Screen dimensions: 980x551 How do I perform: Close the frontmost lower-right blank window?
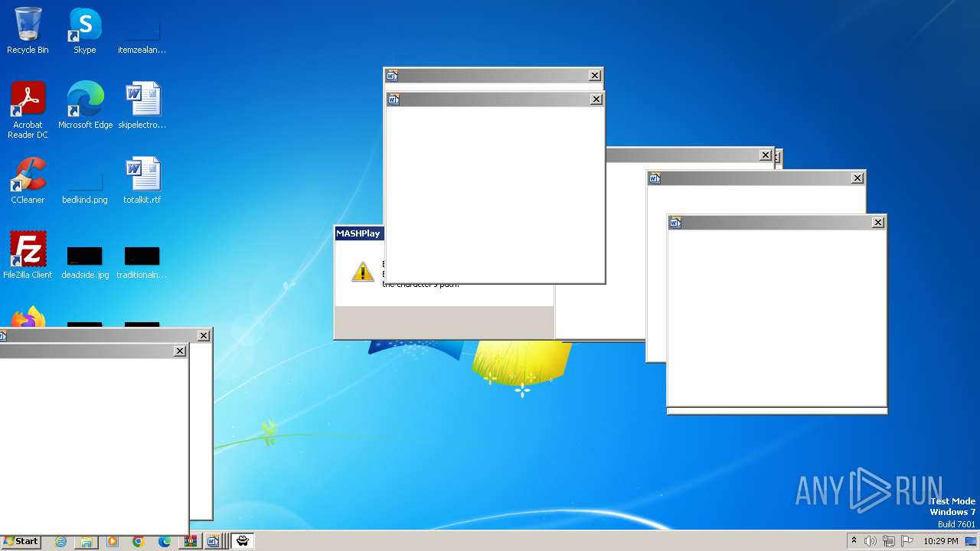click(878, 223)
